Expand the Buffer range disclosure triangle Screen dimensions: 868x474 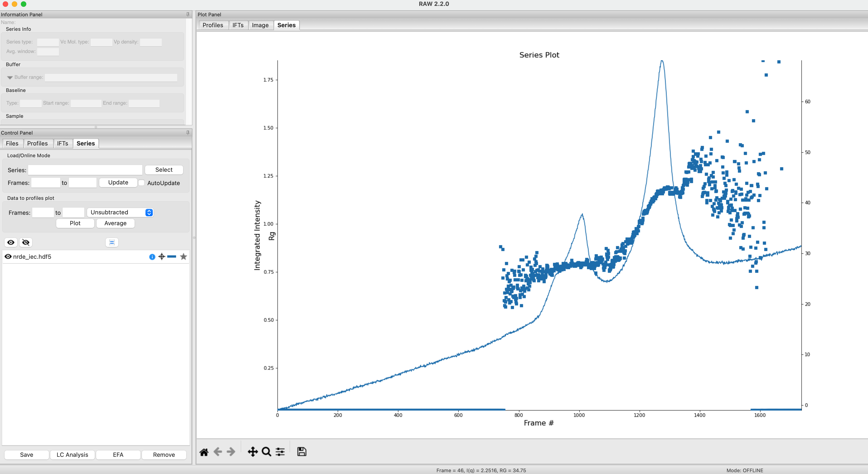[10, 77]
